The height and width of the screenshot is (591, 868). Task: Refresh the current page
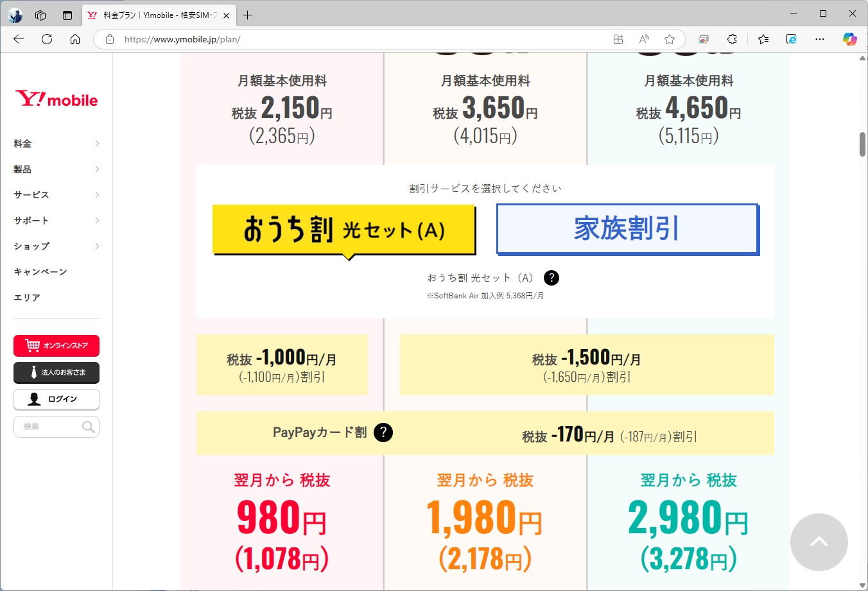pyautogui.click(x=47, y=39)
